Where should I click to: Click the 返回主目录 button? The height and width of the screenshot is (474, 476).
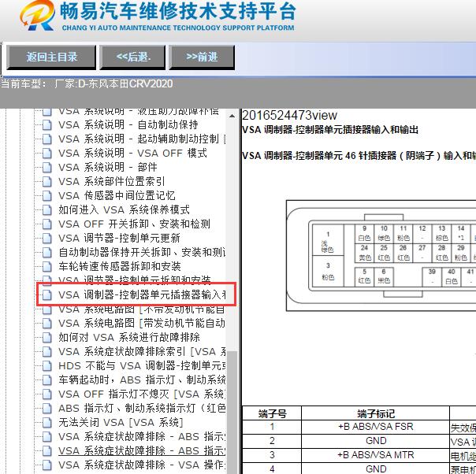(x=51, y=57)
